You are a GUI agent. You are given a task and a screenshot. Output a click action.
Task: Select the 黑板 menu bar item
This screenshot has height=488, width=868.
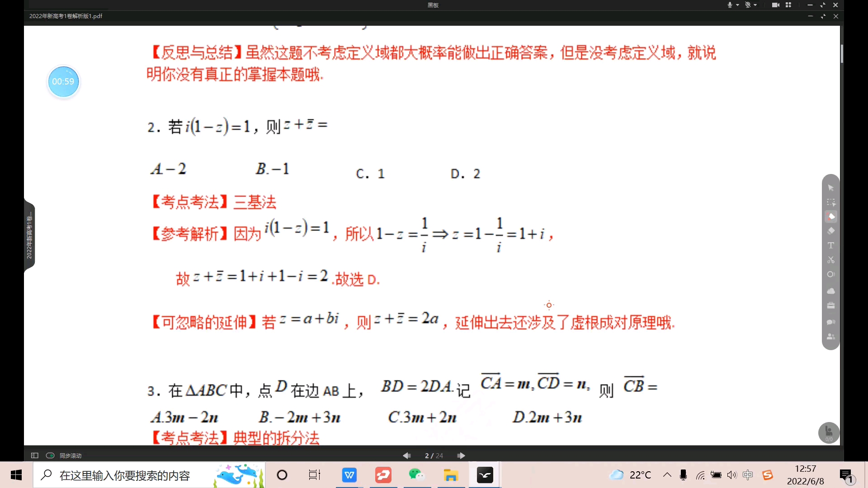[x=434, y=5]
